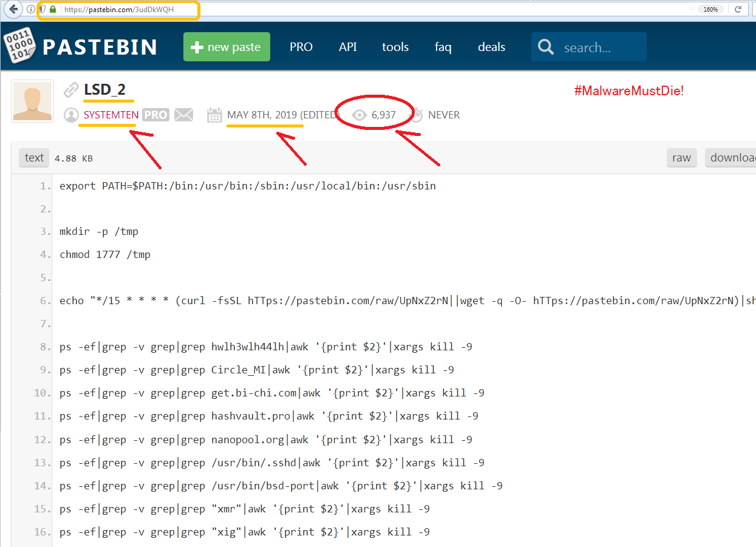Open the API menu item

point(348,47)
